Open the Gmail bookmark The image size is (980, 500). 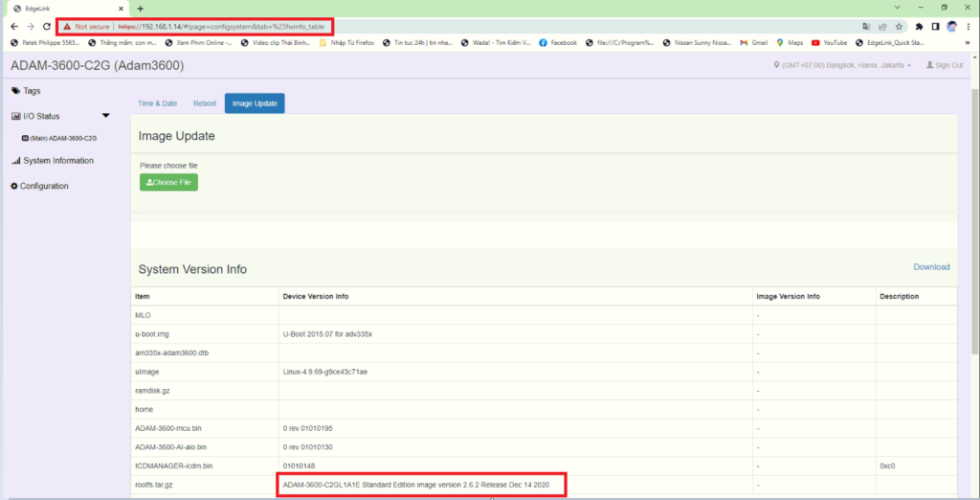(754, 43)
